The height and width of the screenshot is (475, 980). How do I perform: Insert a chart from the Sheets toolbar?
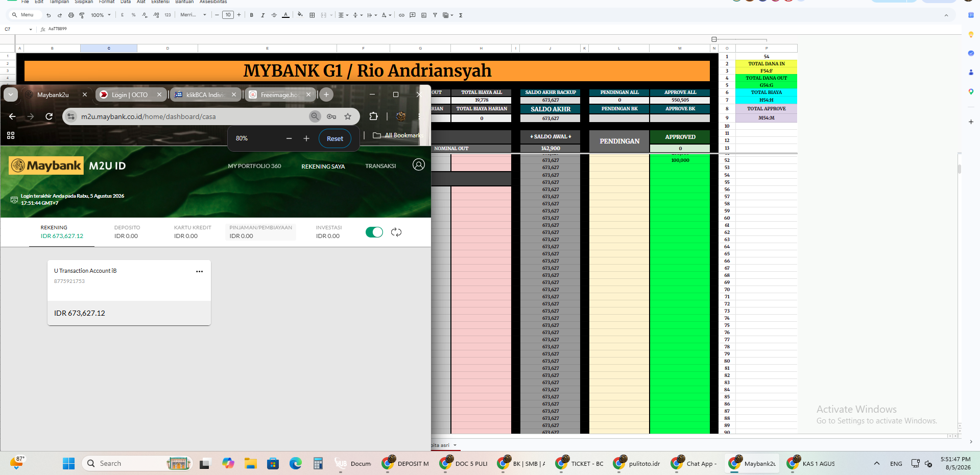tap(424, 15)
